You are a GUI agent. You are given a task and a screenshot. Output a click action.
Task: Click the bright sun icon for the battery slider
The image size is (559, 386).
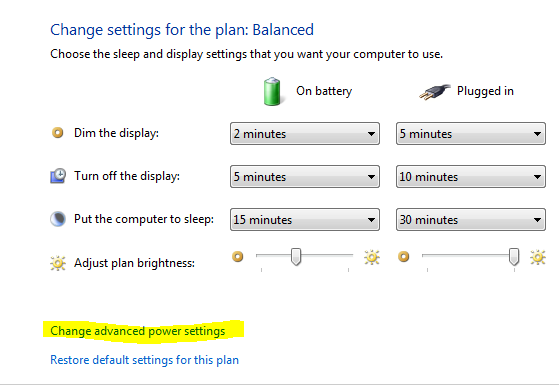pyautogui.click(x=371, y=257)
